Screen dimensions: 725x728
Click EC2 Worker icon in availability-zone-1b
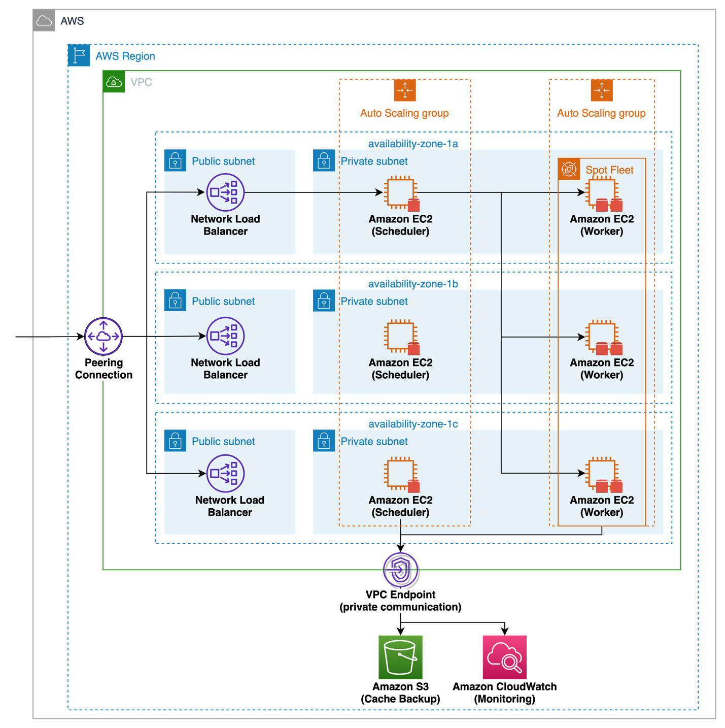click(x=602, y=337)
